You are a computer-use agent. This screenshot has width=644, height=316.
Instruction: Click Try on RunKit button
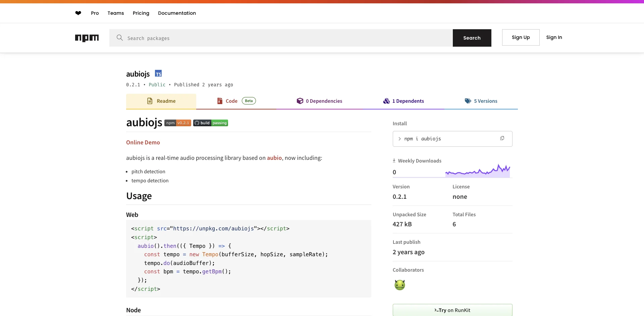452,310
